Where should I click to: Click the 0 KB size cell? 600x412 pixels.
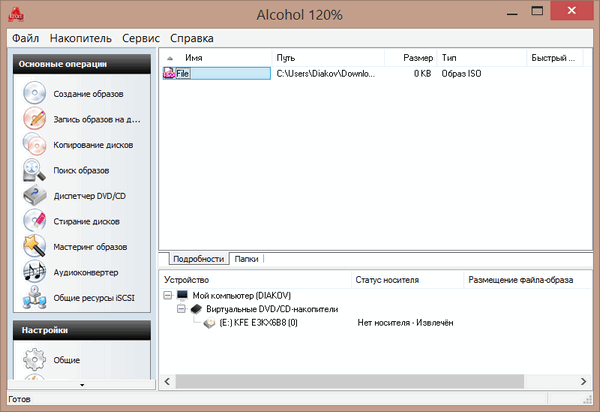point(422,73)
